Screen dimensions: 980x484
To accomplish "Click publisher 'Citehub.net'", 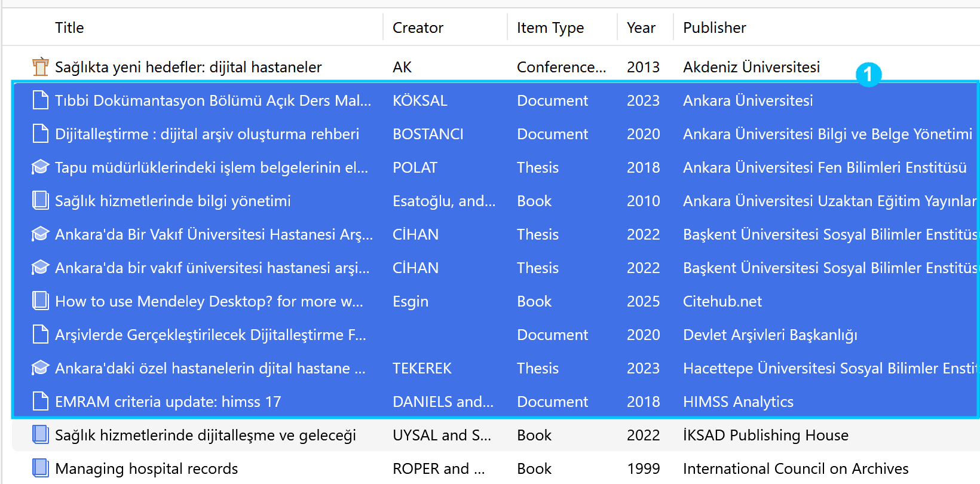I will coord(722,301).
